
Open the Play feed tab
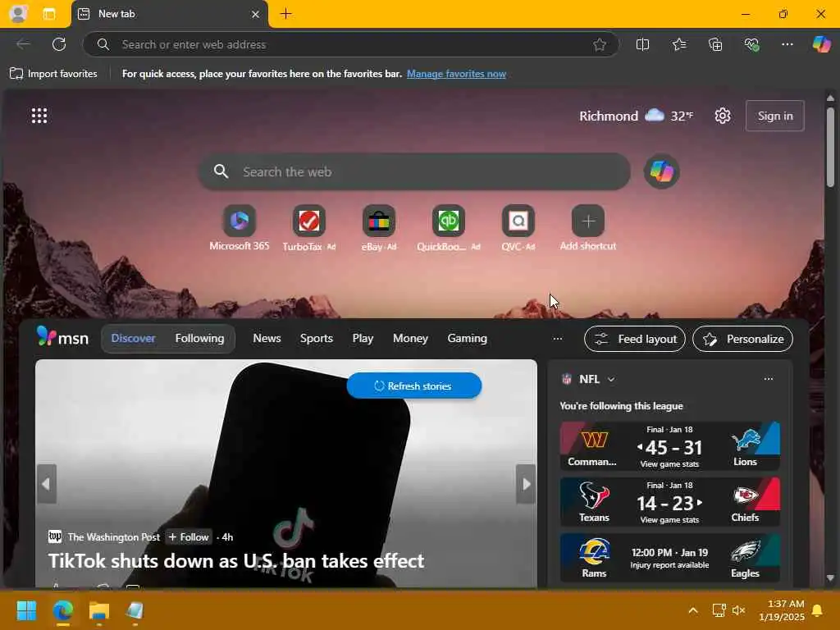coord(363,339)
